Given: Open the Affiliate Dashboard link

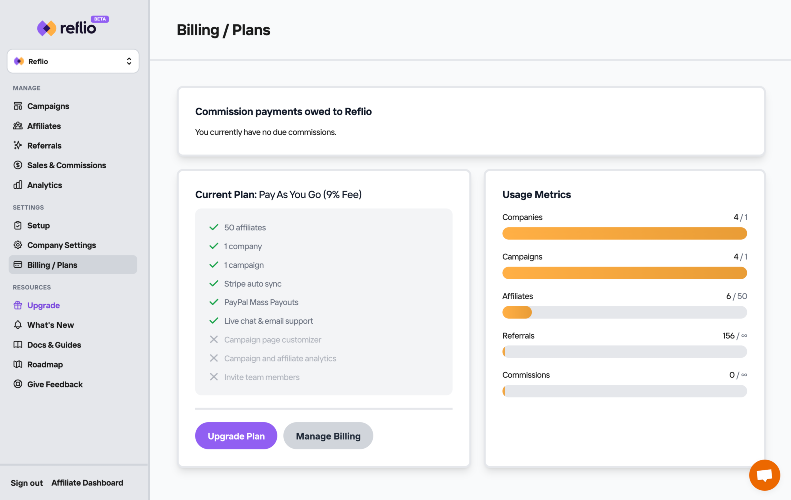Looking at the screenshot, I should (87, 483).
